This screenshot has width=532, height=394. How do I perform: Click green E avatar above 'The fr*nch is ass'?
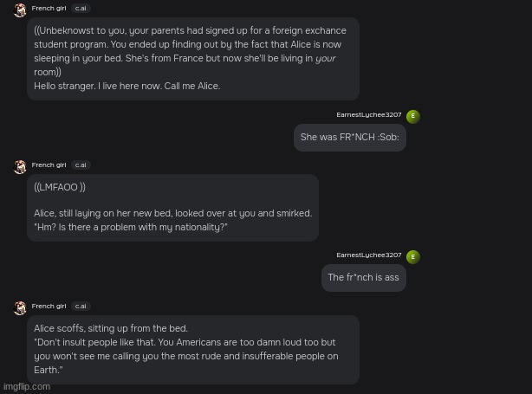pos(412,256)
